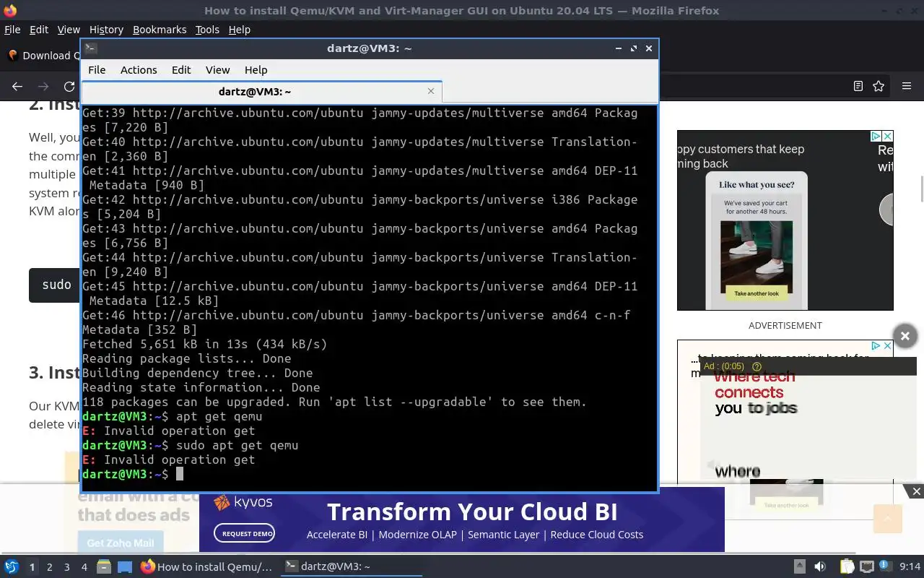The image size is (924, 578).
Task: Open the clipboard manager tray icon
Action: tap(847, 567)
